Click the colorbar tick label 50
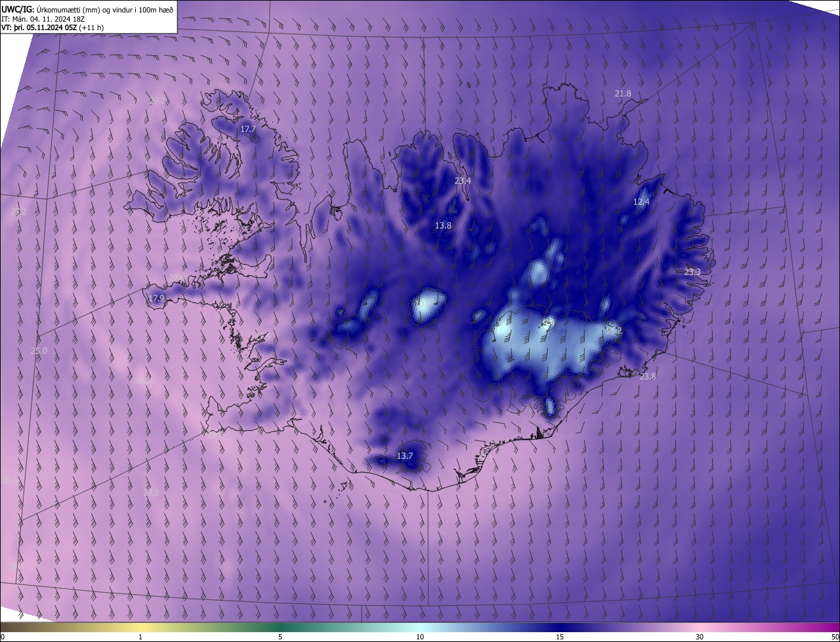The width and height of the screenshot is (840, 642). click(835, 637)
